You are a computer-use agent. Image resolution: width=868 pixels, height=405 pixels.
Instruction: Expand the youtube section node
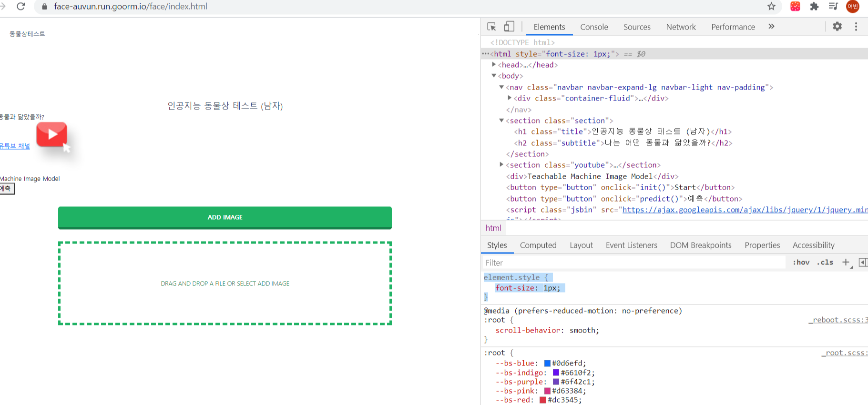501,165
